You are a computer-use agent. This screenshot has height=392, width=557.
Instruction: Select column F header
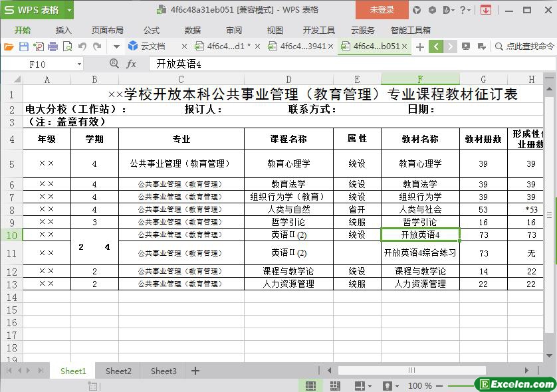tap(420, 79)
